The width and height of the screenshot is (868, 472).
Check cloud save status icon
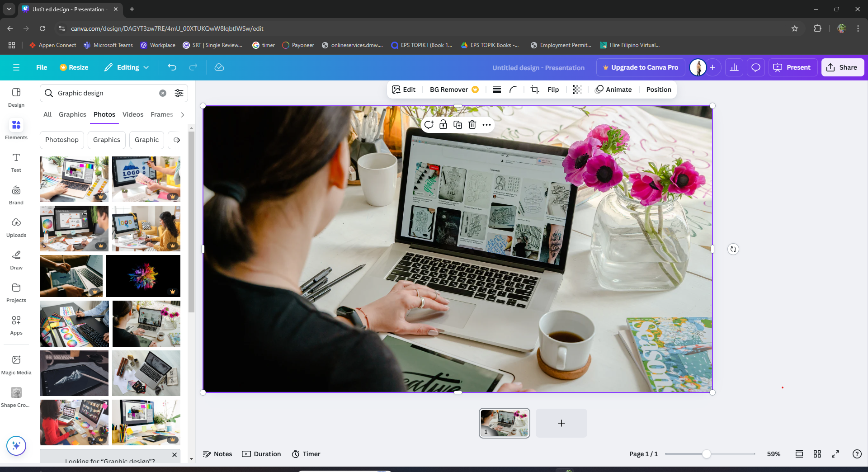219,67
